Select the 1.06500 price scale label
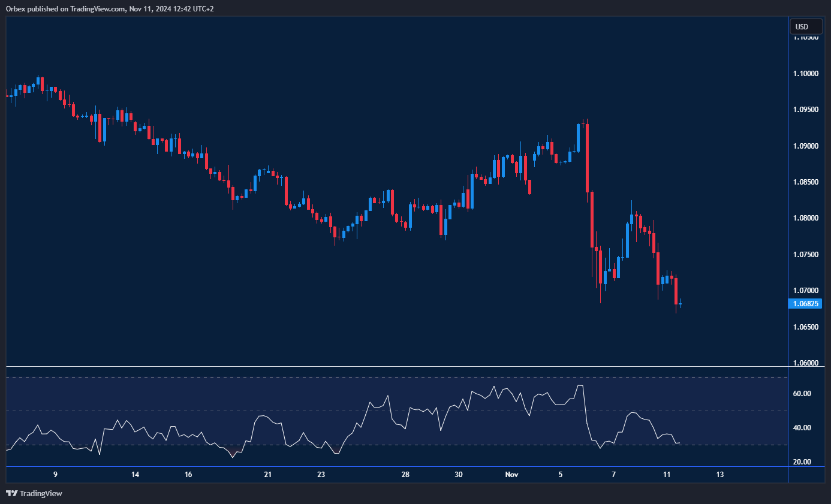Viewport: 831px width, 504px height. coord(805,327)
